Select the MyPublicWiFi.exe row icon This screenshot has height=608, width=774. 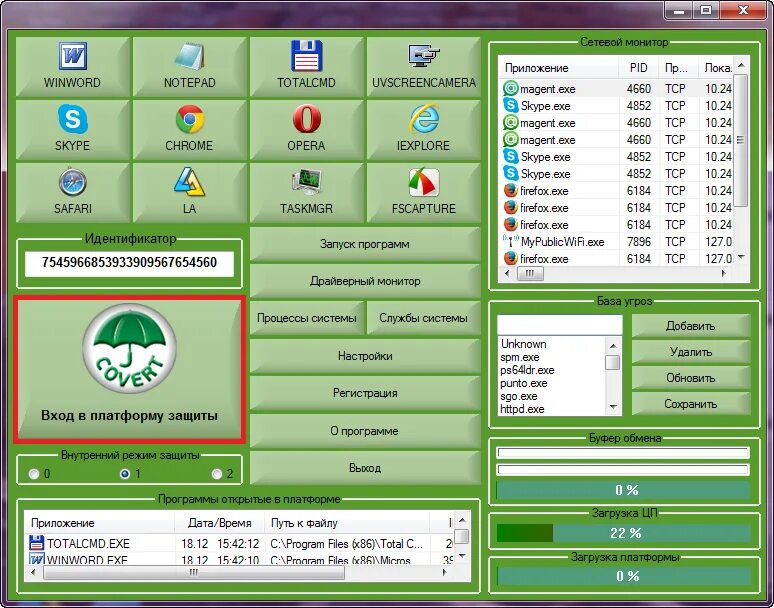click(510, 242)
